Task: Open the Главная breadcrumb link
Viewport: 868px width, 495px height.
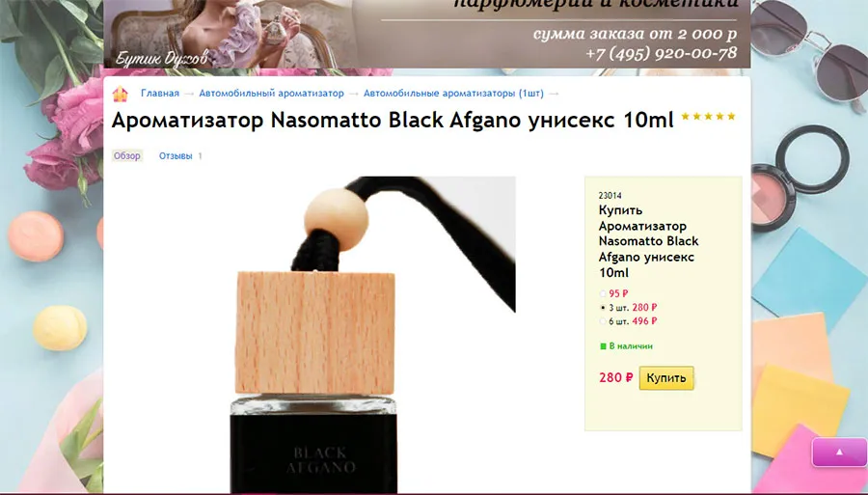Action: click(160, 93)
